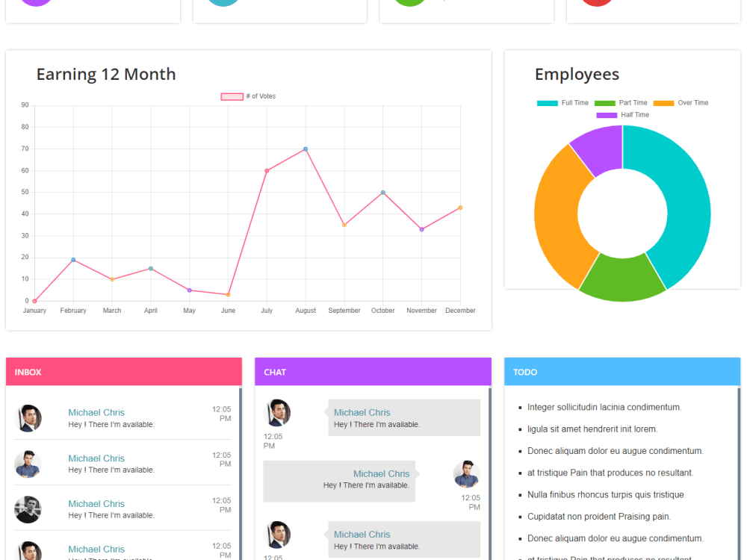Click Michael Chris's avatar beside the first chat message
This screenshot has height=560, width=747.
[277, 411]
